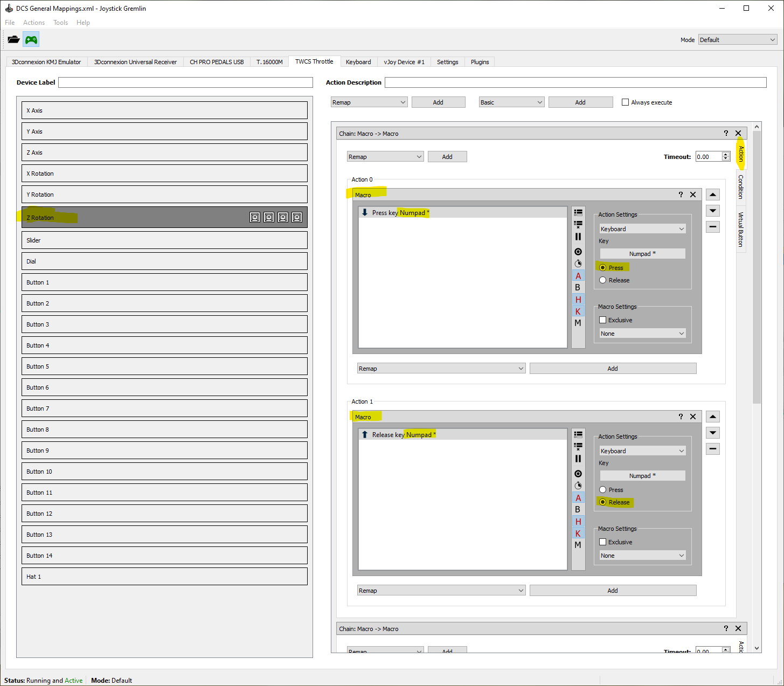Open the Mode dropdown showing Default
Viewport: 784px width, 686px height.
click(737, 40)
